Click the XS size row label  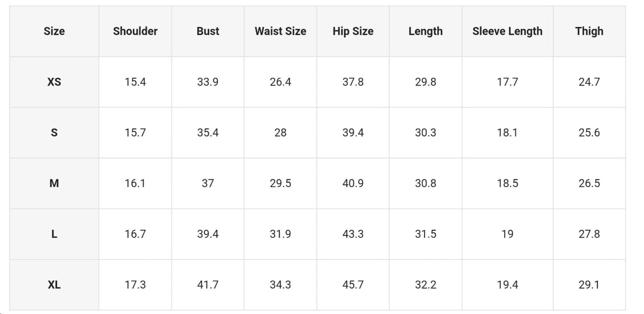click(54, 82)
